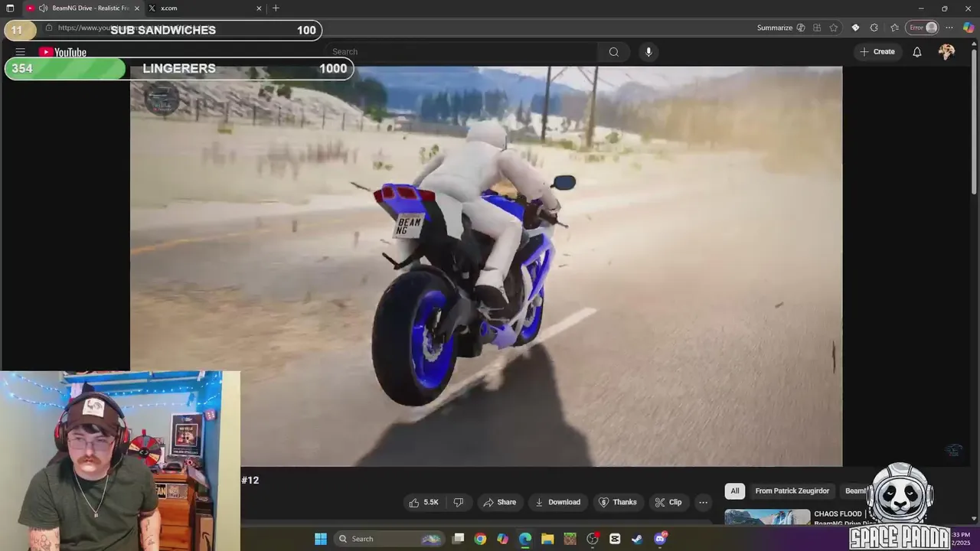The height and width of the screenshot is (551, 980).
Task: Open Edge tab actions menu icon
Action: pyautogui.click(x=10, y=8)
